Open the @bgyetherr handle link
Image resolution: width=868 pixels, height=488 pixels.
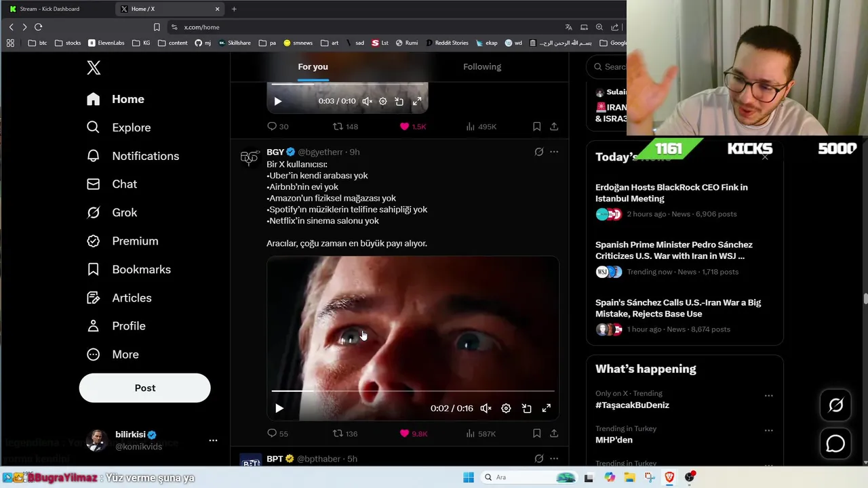click(320, 152)
